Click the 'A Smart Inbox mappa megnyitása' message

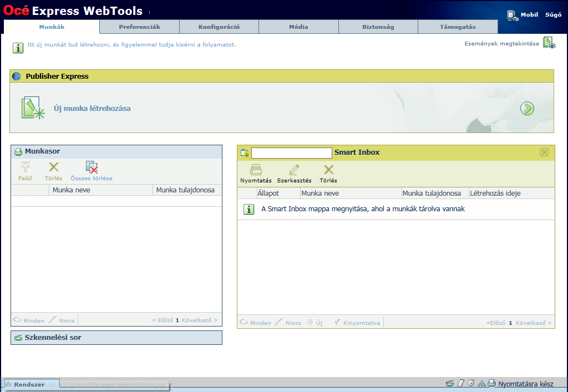coord(363,209)
